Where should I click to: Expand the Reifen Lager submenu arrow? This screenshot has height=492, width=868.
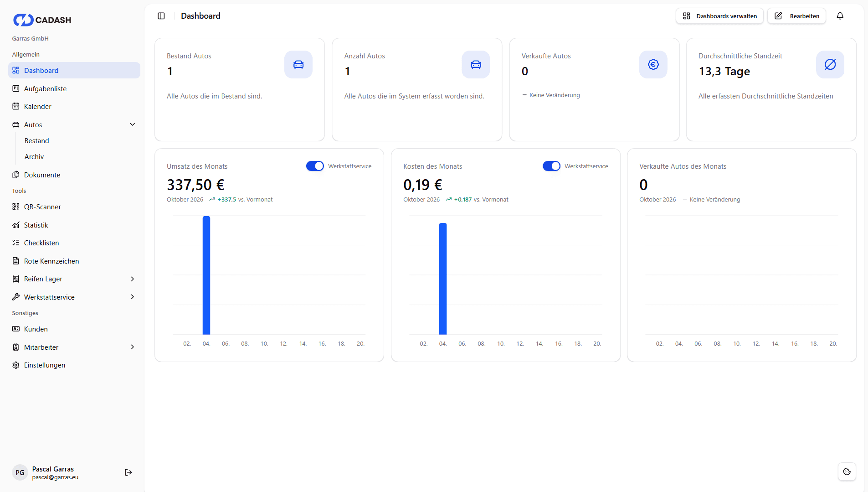[133, 279]
